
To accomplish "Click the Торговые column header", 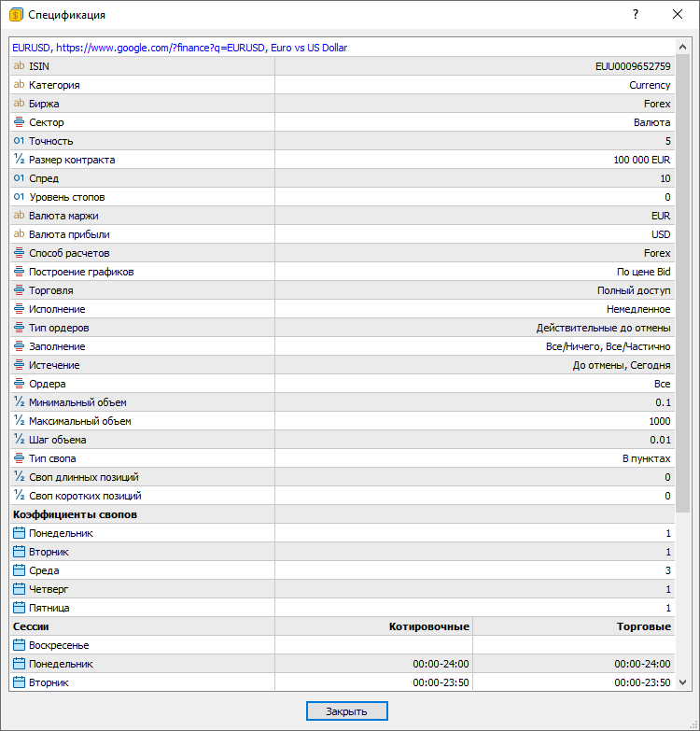I will click(x=644, y=626).
